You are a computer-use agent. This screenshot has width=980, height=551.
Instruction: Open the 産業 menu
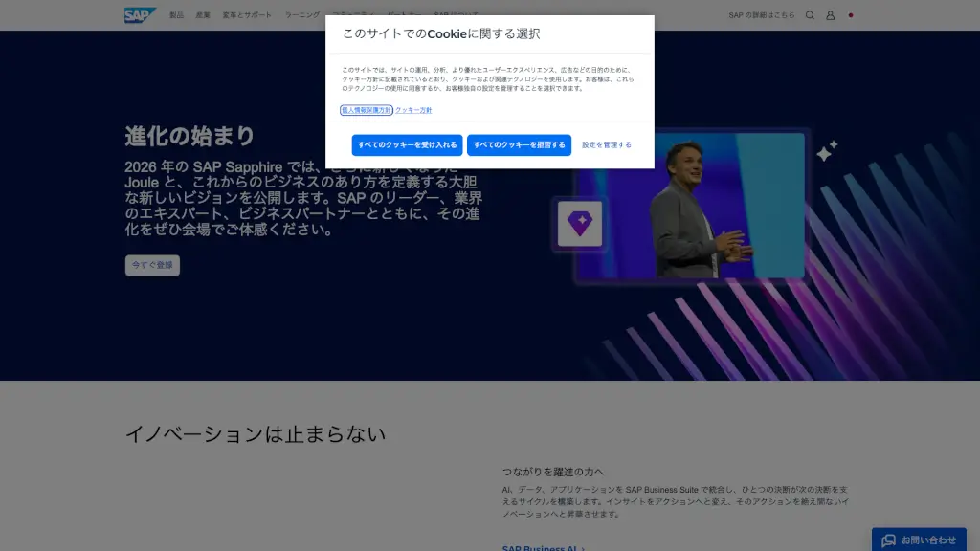[x=203, y=15]
